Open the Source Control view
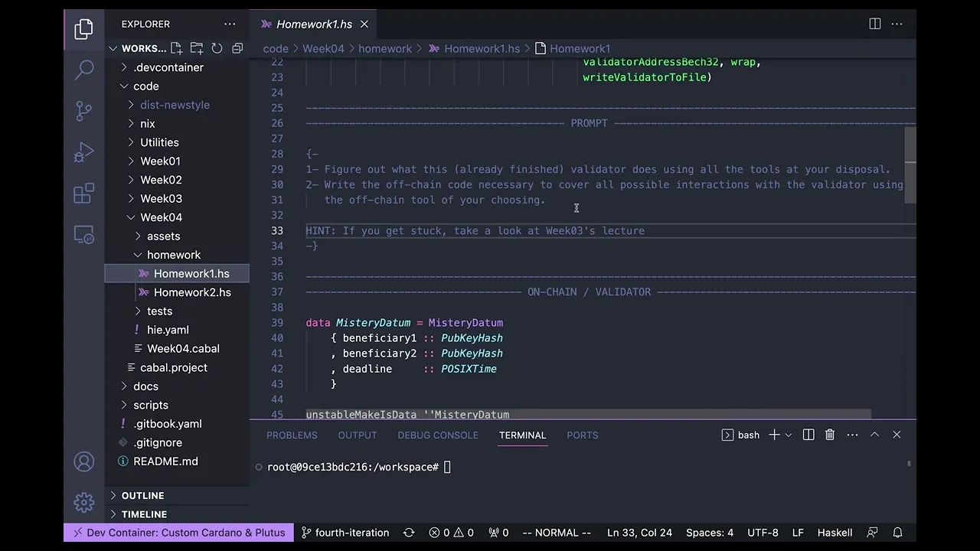Screen dimensions: 980x551 click(x=84, y=111)
